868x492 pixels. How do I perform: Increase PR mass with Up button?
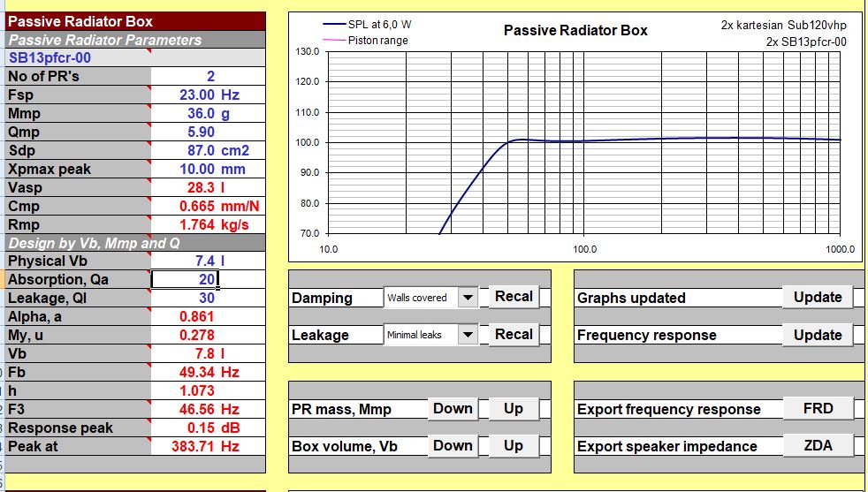pyautogui.click(x=514, y=409)
